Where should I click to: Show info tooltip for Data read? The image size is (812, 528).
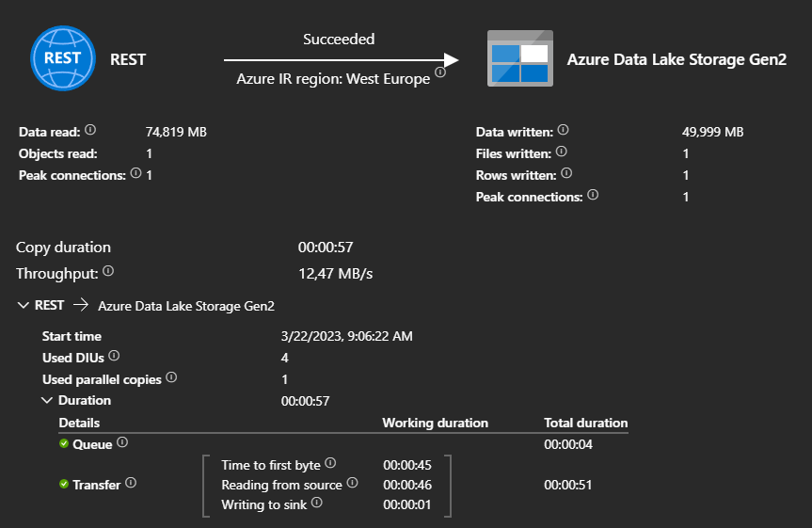coord(90,130)
